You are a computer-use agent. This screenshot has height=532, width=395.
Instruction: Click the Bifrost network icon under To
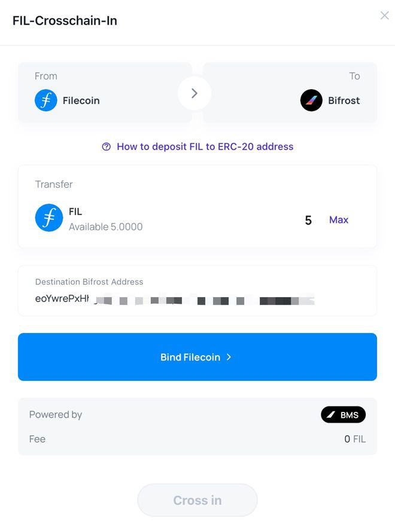(x=311, y=100)
